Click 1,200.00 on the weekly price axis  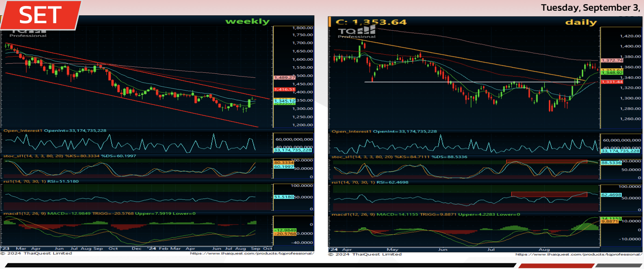coord(303,125)
